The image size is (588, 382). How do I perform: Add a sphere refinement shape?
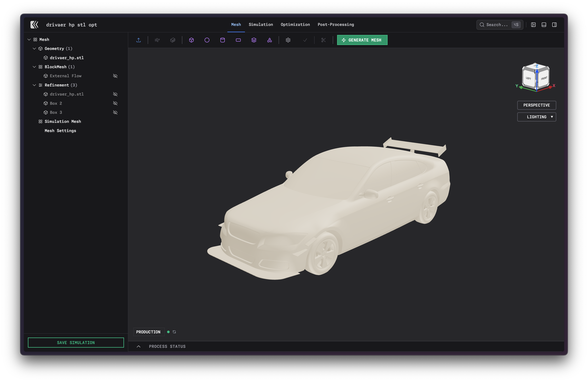pyautogui.click(x=207, y=40)
